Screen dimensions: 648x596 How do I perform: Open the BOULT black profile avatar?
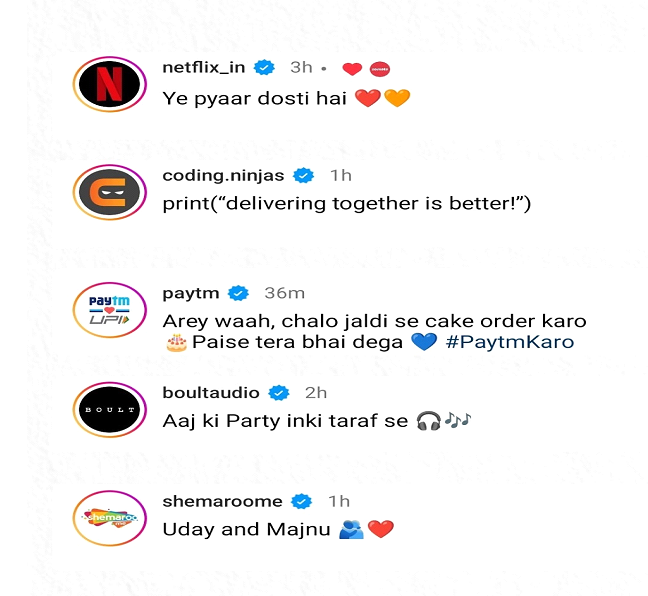click(110, 410)
